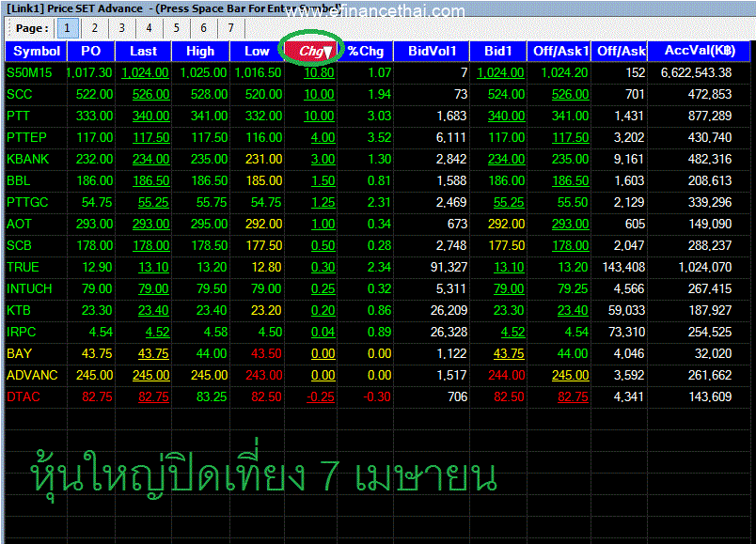Switch to page 7 tab
This screenshot has width=756, height=544.
231,28
